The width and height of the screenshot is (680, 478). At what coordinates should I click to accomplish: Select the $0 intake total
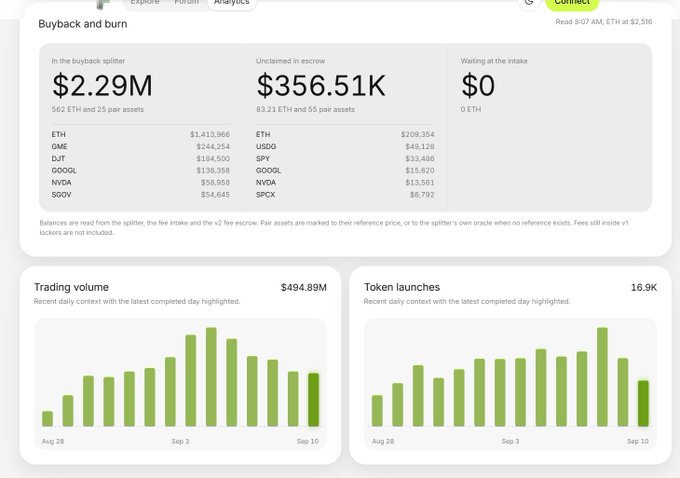click(478, 85)
